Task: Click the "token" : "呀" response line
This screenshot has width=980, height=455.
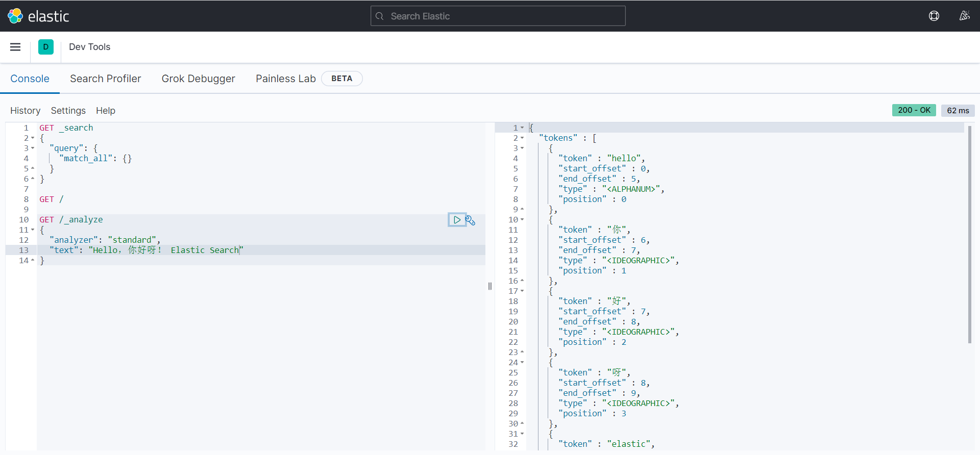Action: (x=595, y=373)
